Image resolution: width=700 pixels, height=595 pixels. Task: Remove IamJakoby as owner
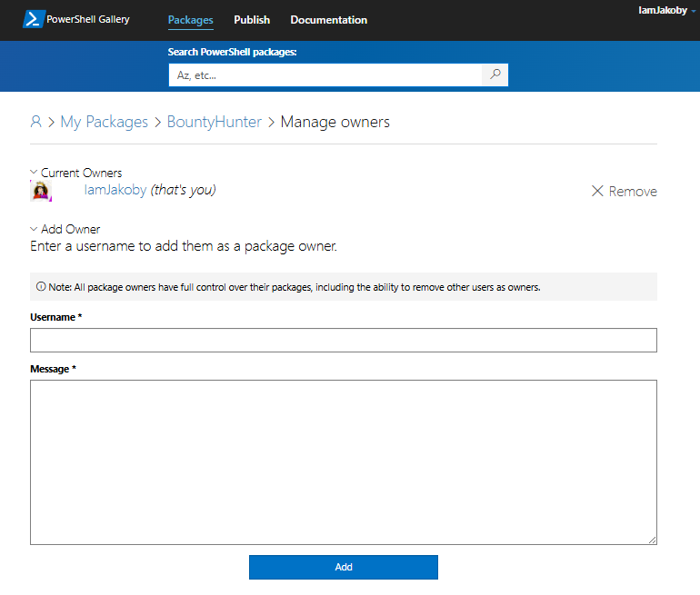[625, 192]
